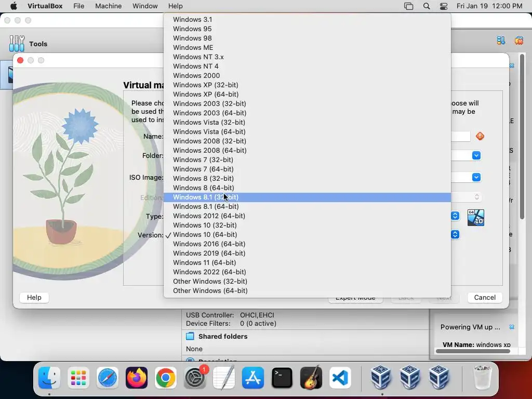Choose Windows 95 in the dropdown
The image size is (532, 399).
pyautogui.click(x=307, y=29)
